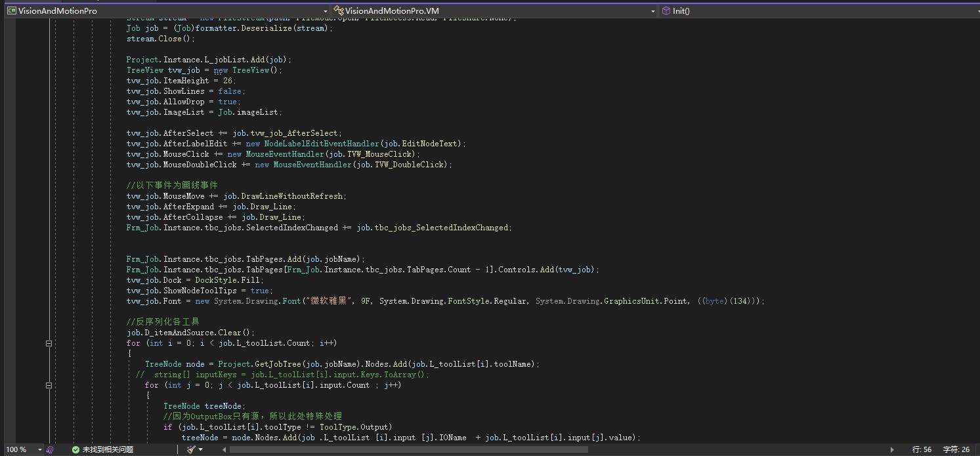The height and width of the screenshot is (456, 980).
Task: Click the 字符: 26 character indicator
Action: tap(956, 449)
